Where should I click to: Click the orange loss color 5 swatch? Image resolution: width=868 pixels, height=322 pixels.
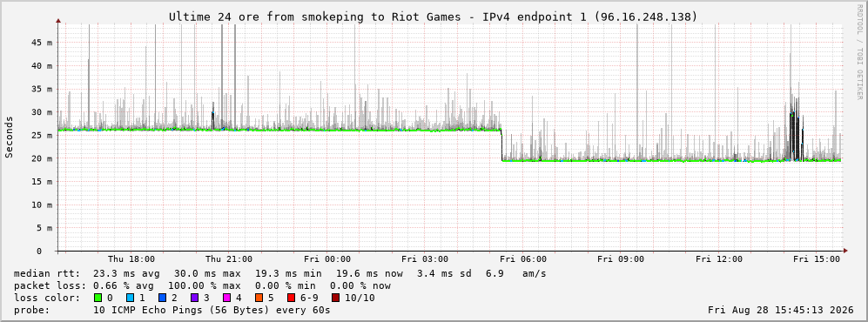(259, 298)
